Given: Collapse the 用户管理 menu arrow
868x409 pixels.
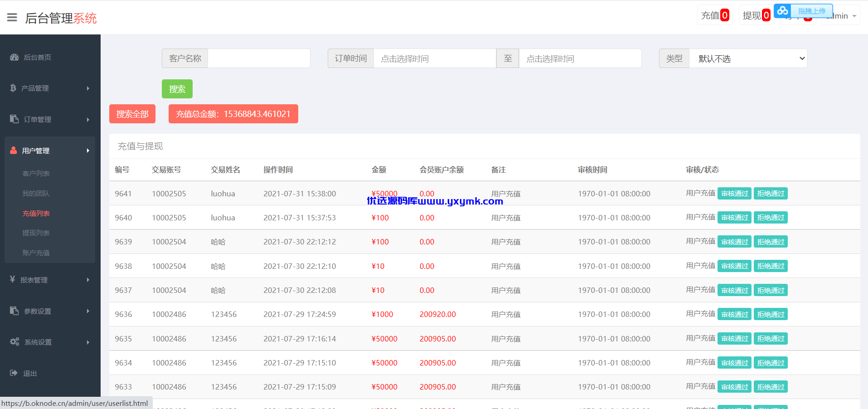Looking at the screenshot, I should click(x=88, y=151).
